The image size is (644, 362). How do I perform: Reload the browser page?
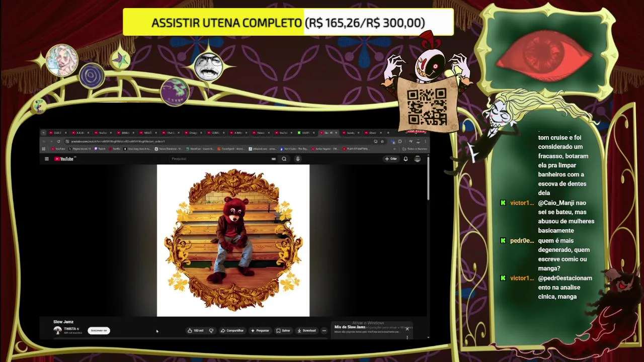click(x=58, y=141)
